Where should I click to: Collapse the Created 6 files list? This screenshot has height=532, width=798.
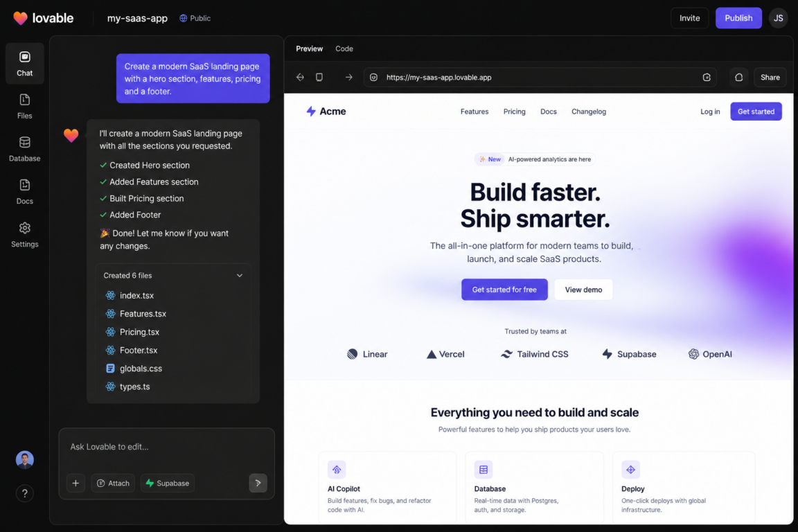(x=240, y=275)
